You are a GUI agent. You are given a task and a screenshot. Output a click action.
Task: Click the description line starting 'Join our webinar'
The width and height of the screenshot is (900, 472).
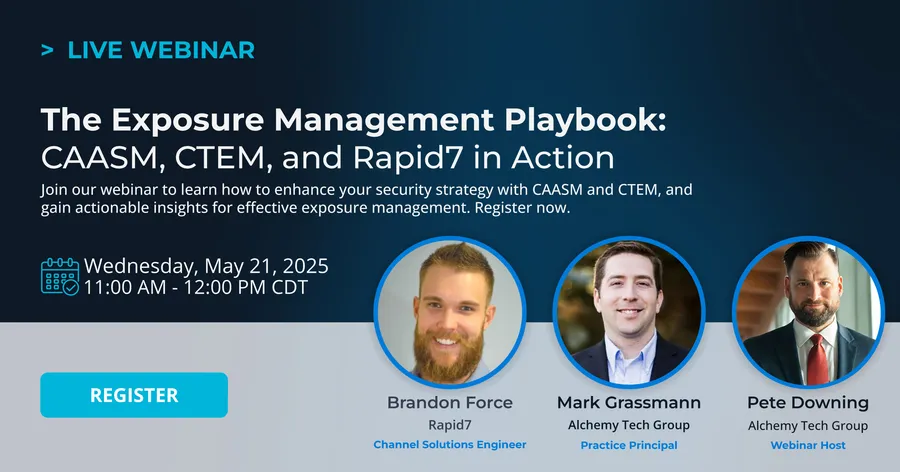pyautogui.click(x=367, y=189)
